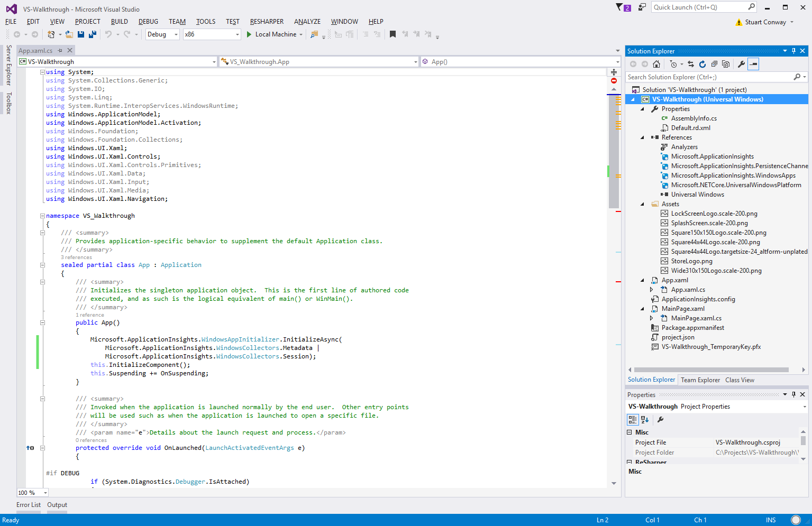Screen dimensions: 812x526
Task: Open the VS_Walkthrough.App type dropdown
Action: 319,62
